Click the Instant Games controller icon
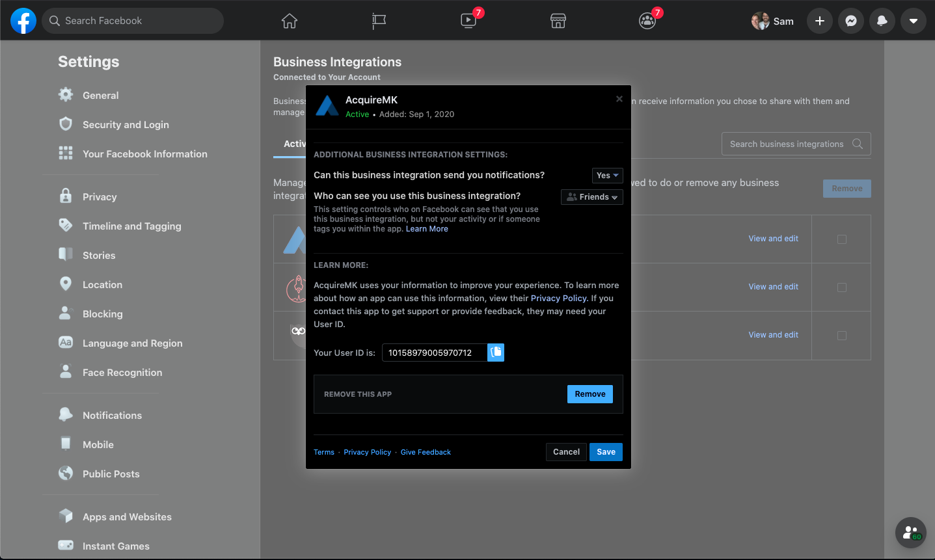The width and height of the screenshot is (935, 560). (66, 545)
